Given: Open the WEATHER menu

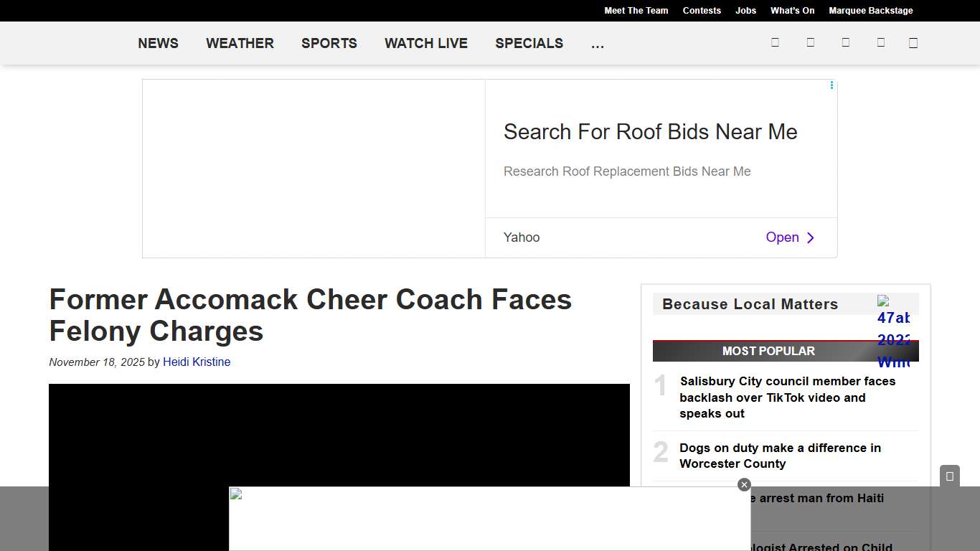Looking at the screenshot, I should pyautogui.click(x=240, y=43).
